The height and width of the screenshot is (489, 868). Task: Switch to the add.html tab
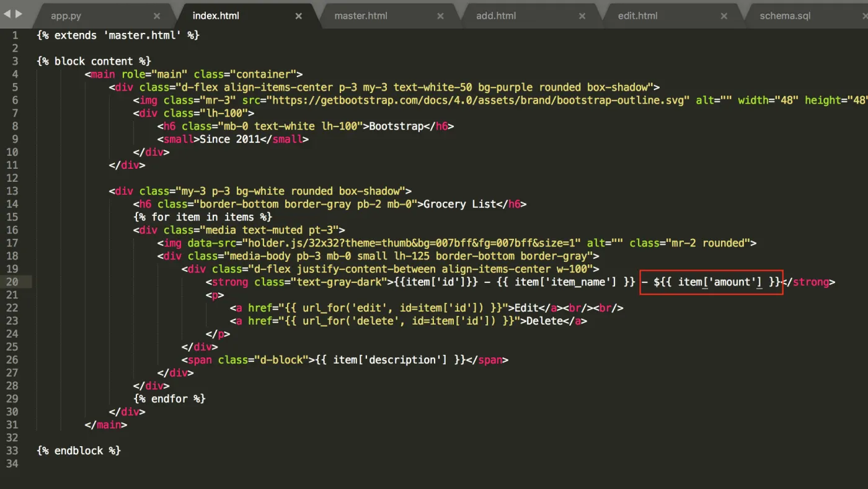point(496,16)
